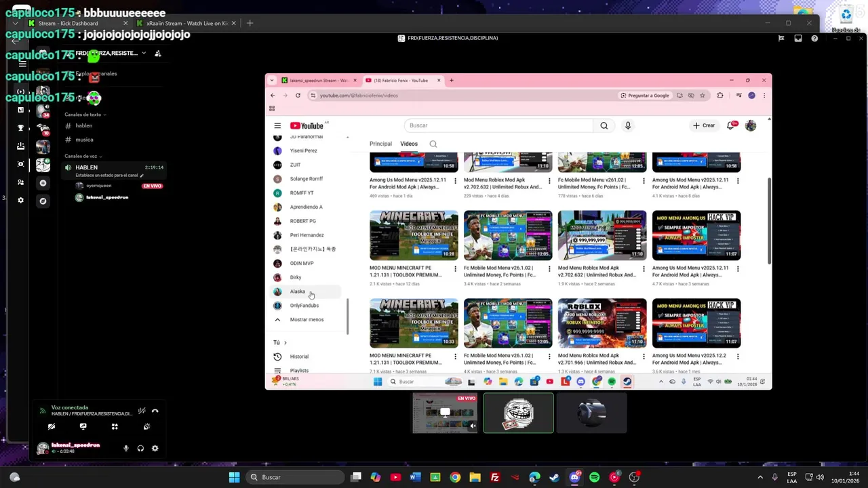Disconnect from the Discord voice channel

click(x=155, y=411)
